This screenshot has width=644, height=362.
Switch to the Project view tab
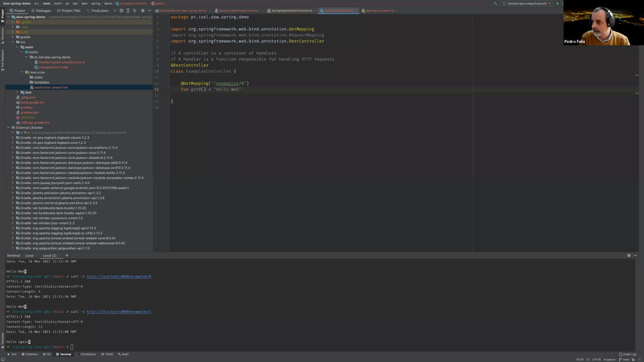[x=18, y=11]
